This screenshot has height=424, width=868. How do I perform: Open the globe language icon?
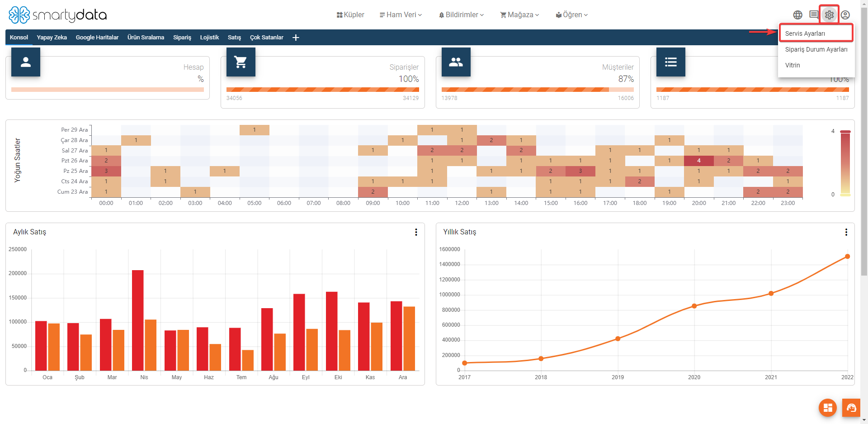[797, 15]
